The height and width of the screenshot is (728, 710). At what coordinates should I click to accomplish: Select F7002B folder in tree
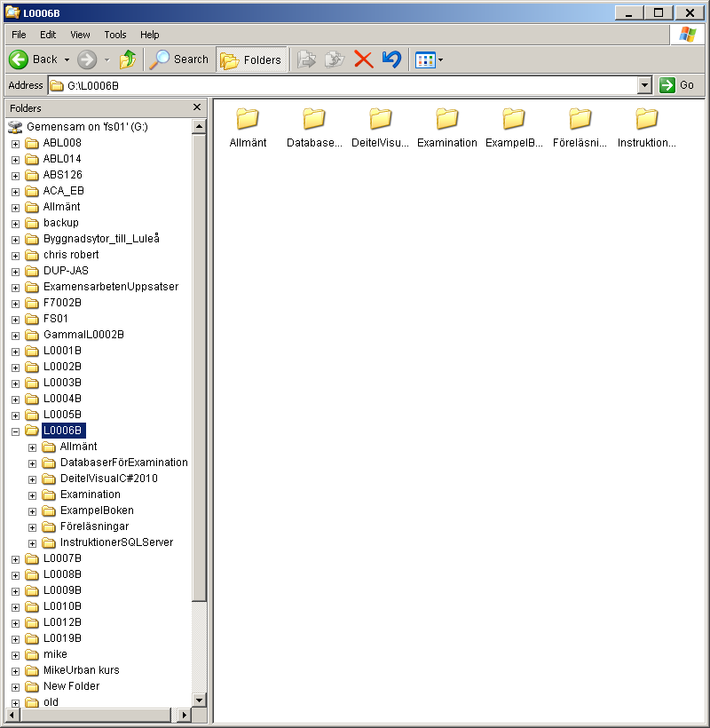point(62,303)
